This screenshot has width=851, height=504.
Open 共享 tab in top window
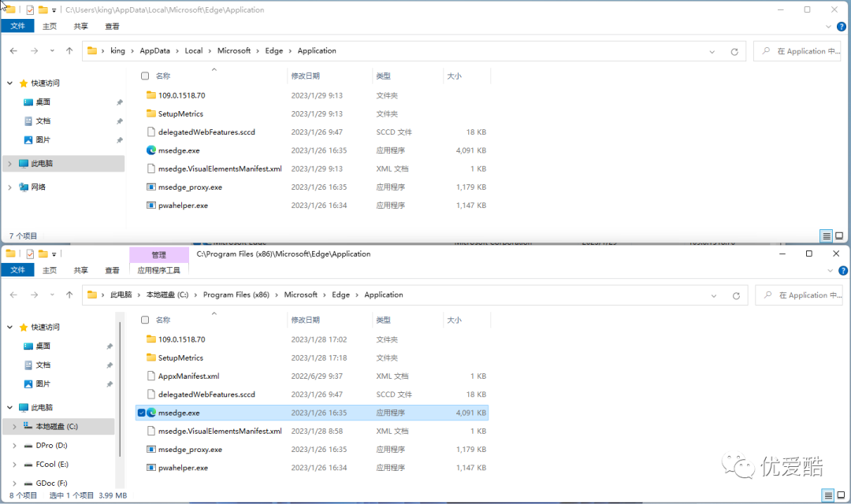tap(81, 26)
